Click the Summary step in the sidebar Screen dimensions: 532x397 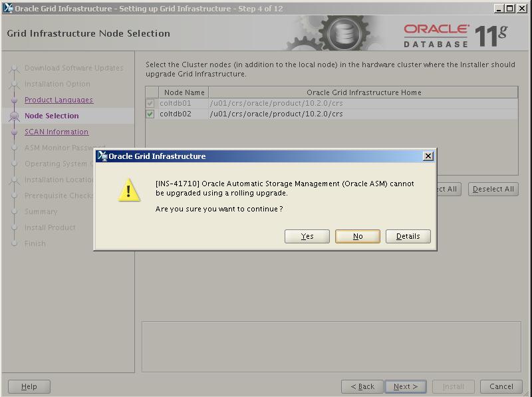click(41, 211)
